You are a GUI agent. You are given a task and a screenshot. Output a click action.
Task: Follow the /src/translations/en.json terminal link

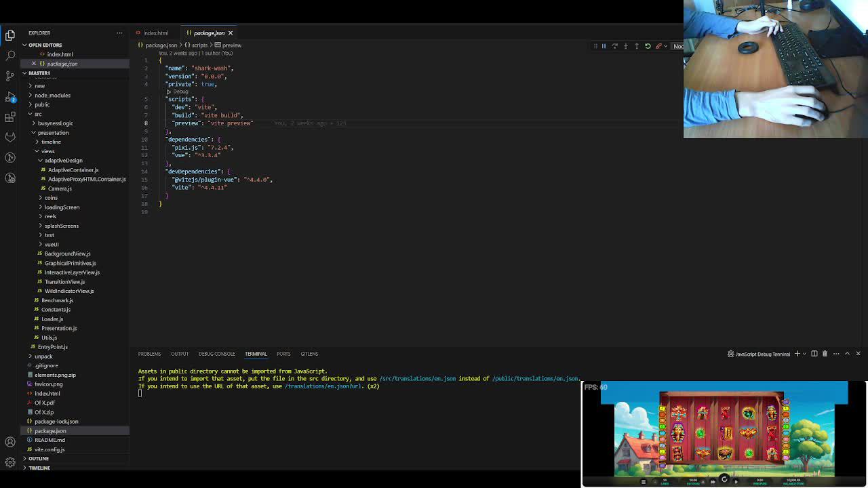click(x=418, y=379)
